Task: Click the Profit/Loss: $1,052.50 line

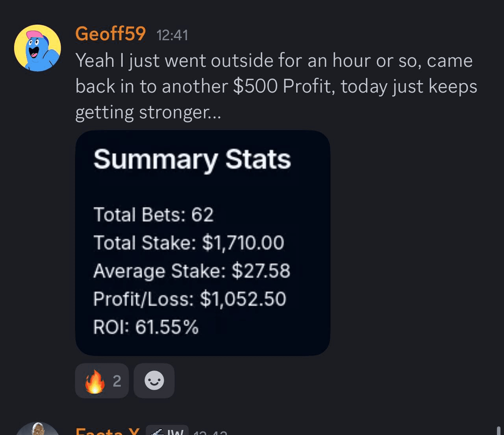Action: click(189, 299)
